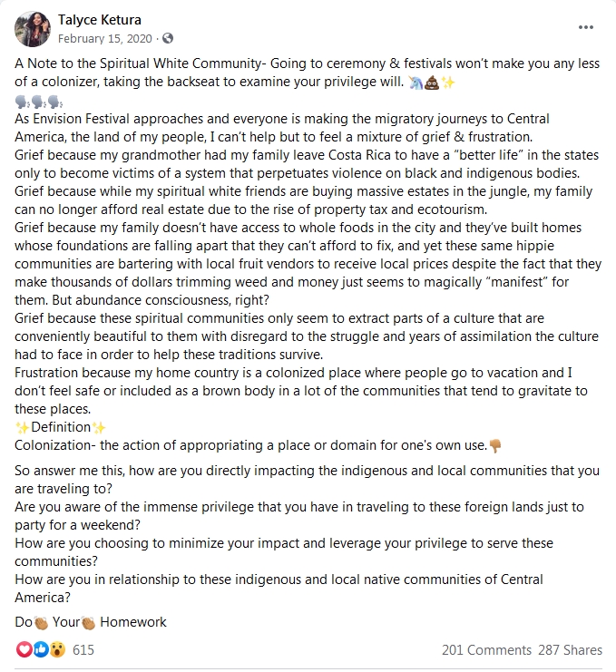The height and width of the screenshot is (672, 616).
Task: View the 201 Comments
Action: pyautogui.click(x=486, y=649)
